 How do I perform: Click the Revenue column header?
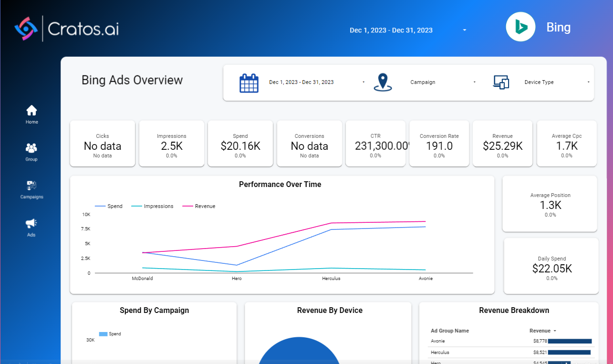pos(540,331)
